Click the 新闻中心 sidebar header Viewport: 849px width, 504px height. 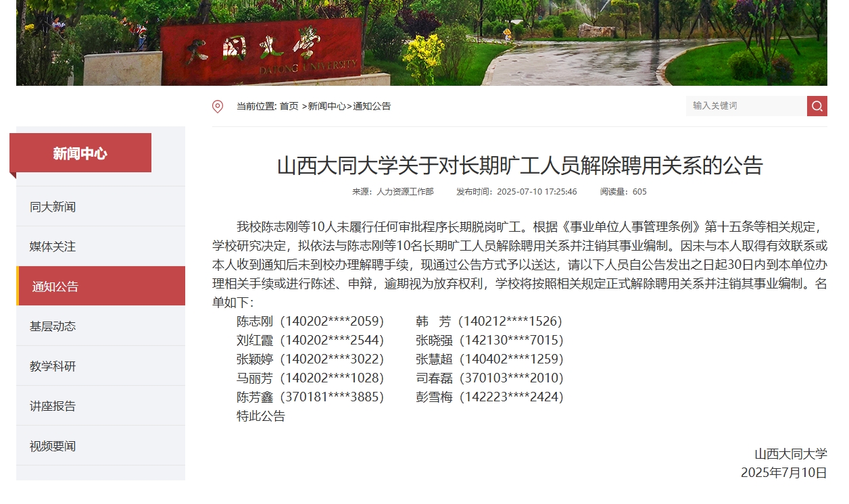click(80, 153)
